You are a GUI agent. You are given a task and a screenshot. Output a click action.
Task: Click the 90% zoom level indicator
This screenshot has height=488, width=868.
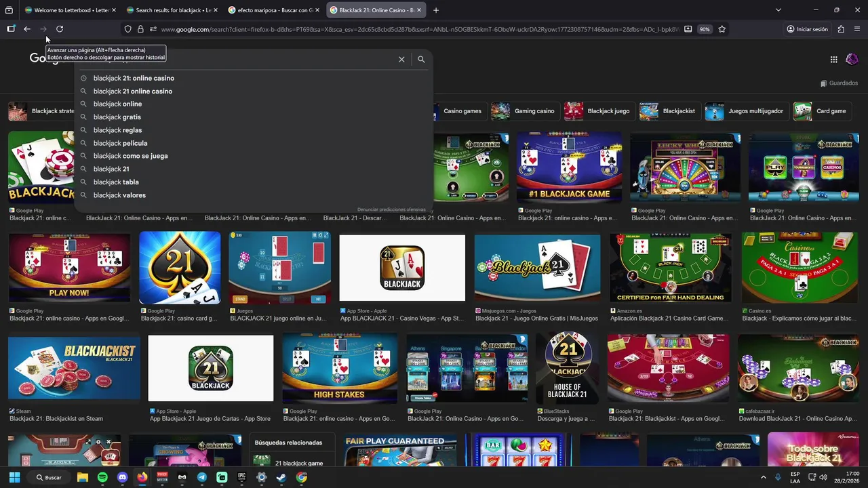click(x=705, y=29)
